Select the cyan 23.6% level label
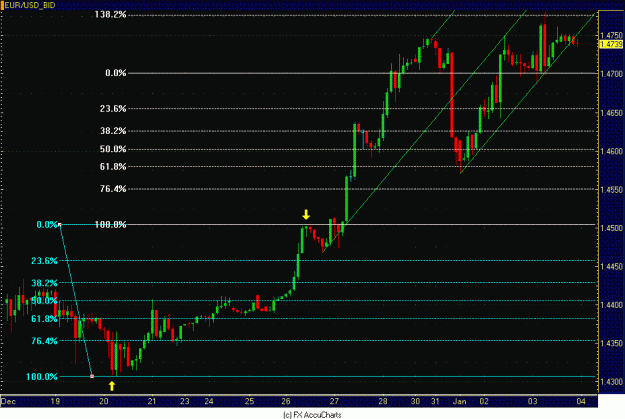 pyautogui.click(x=45, y=261)
